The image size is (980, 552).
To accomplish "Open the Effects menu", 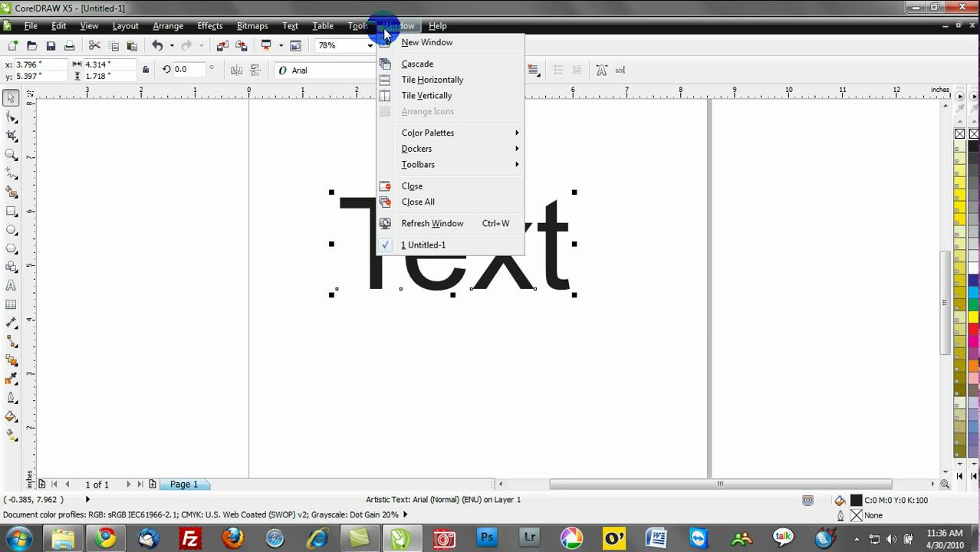I will pos(210,26).
